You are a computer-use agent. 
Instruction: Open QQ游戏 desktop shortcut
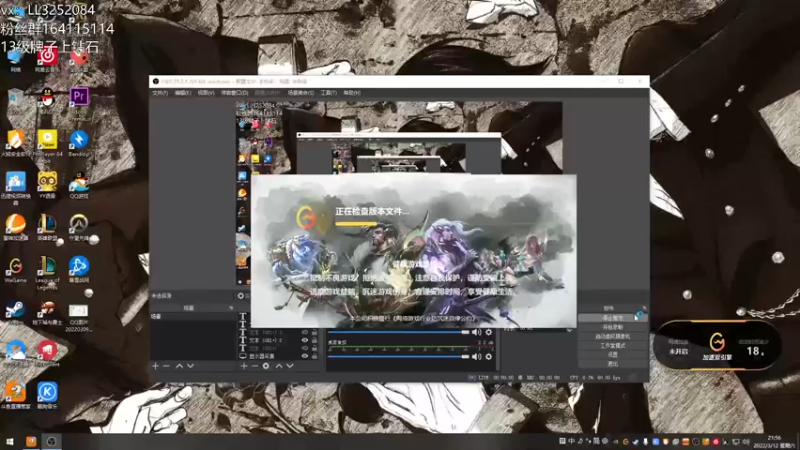[79, 182]
